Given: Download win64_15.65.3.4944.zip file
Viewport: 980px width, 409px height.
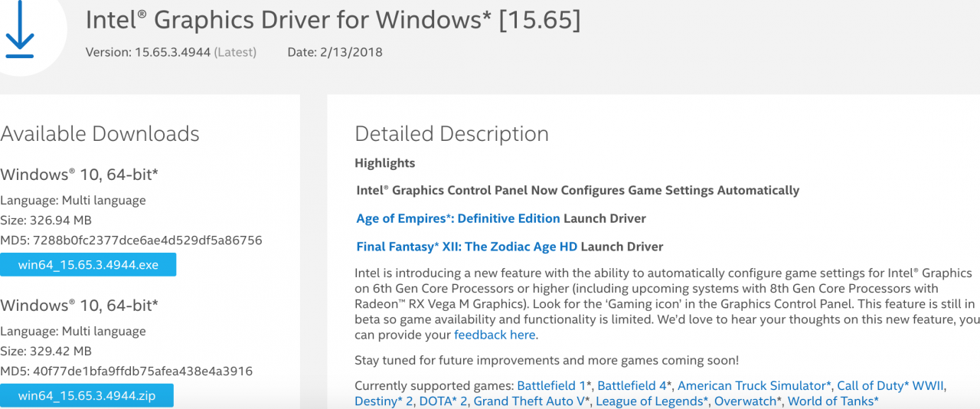Looking at the screenshot, I should point(87,396).
